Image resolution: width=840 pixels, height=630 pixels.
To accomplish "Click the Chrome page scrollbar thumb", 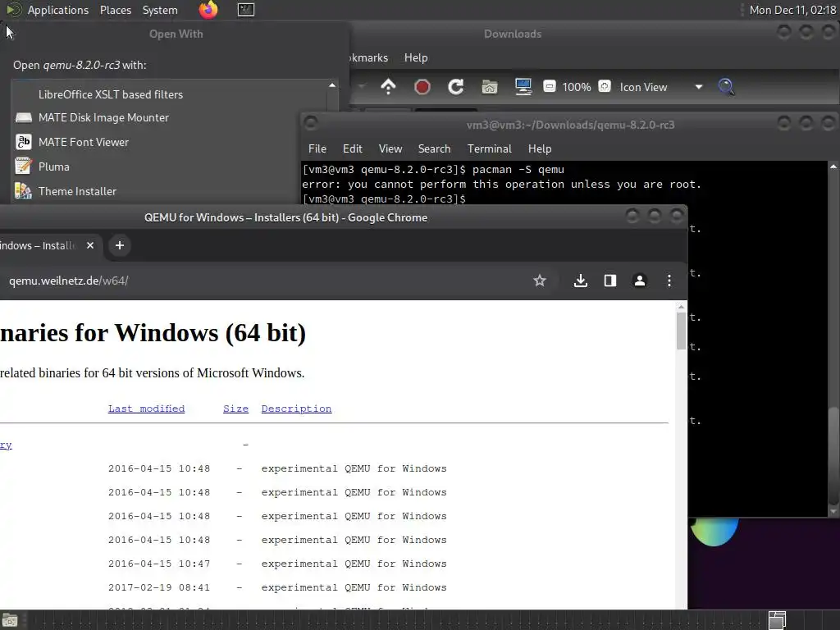I will 681,331.
